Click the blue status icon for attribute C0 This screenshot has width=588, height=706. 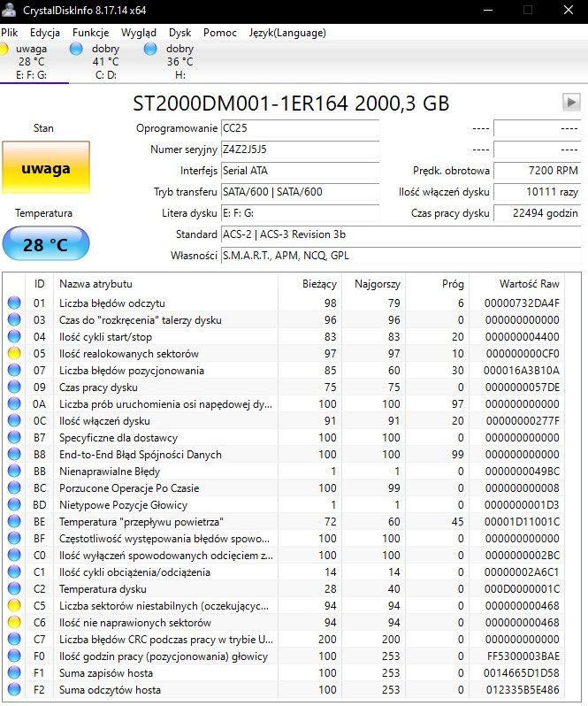pyautogui.click(x=14, y=555)
